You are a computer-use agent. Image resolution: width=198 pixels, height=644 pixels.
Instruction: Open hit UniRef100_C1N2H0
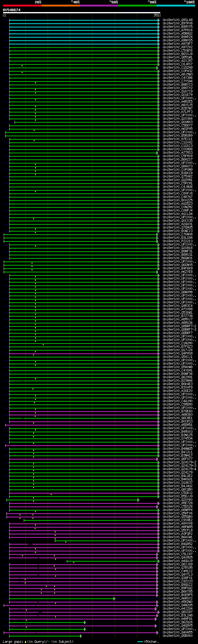point(178,343)
